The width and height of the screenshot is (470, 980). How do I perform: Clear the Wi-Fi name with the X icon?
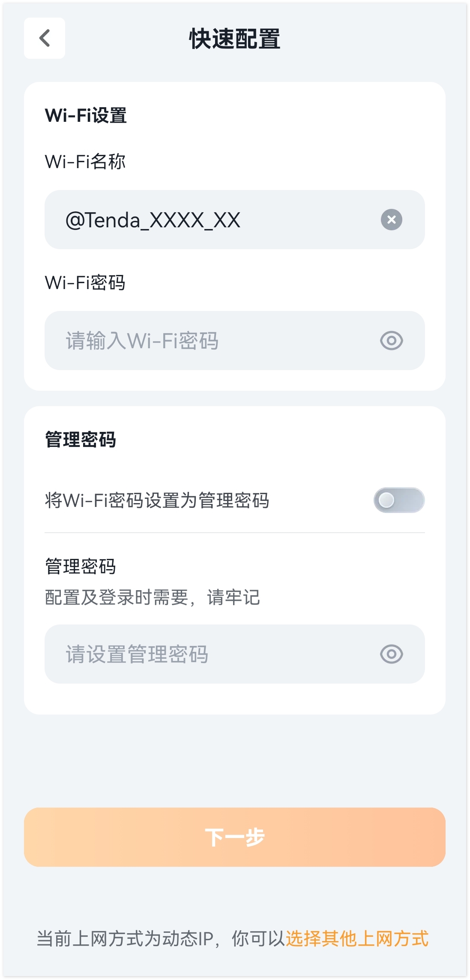click(x=391, y=220)
